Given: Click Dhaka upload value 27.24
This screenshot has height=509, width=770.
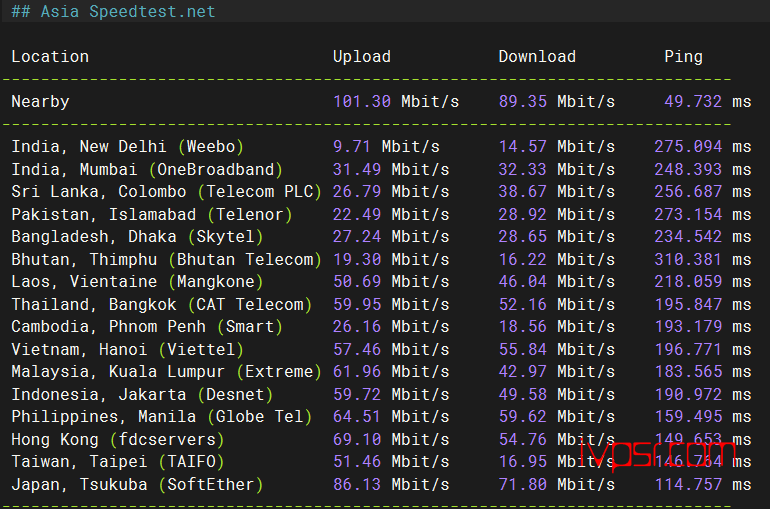Looking at the screenshot, I should coord(357,237).
